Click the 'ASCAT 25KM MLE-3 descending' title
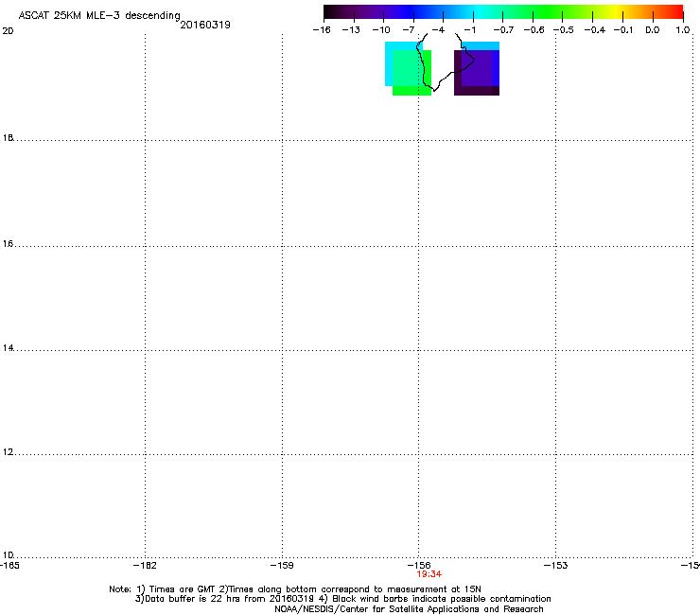The image size is (700, 615). point(99,16)
